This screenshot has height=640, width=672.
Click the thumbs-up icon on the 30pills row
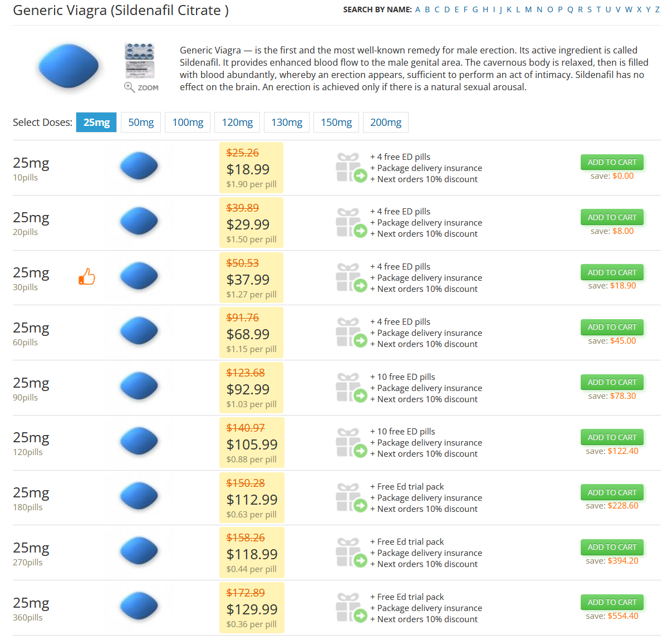[86, 276]
